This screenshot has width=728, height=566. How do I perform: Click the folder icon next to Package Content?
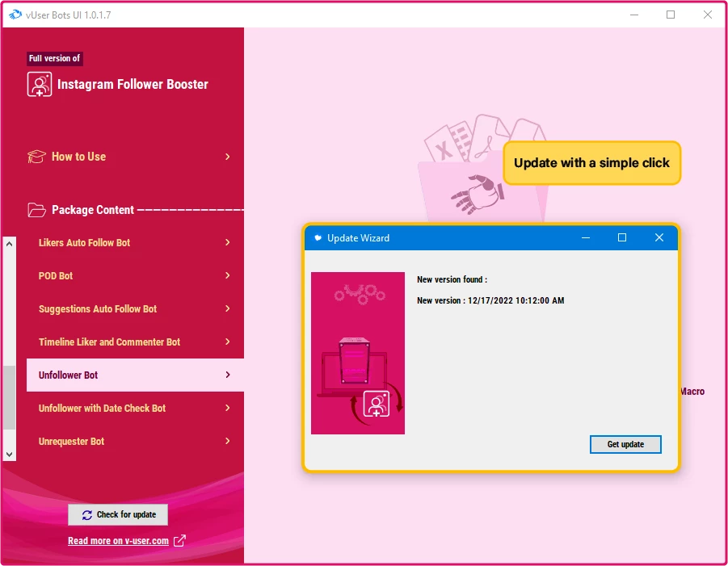tap(36, 210)
